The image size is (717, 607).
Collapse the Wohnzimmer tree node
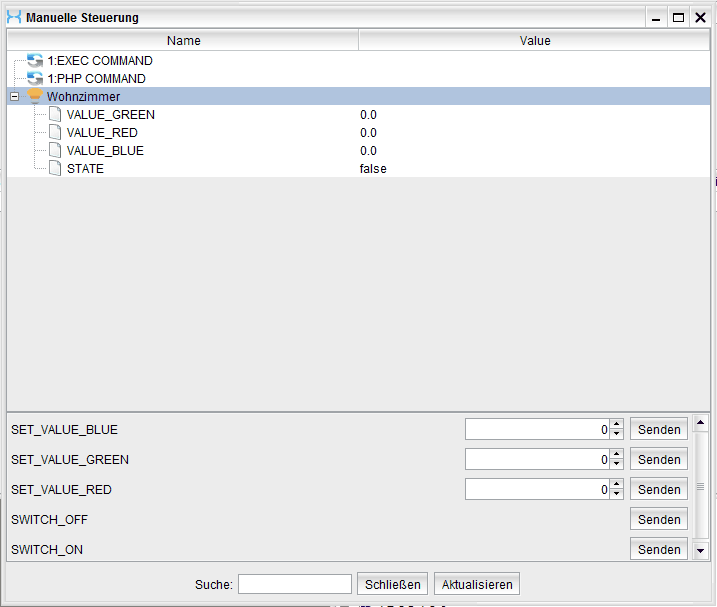pyautogui.click(x=14, y=97)
